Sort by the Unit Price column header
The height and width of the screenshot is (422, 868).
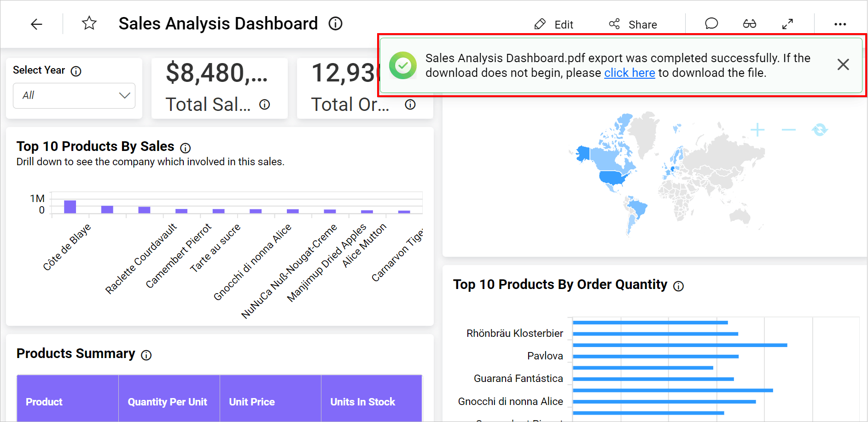click(x=252, y=402)
